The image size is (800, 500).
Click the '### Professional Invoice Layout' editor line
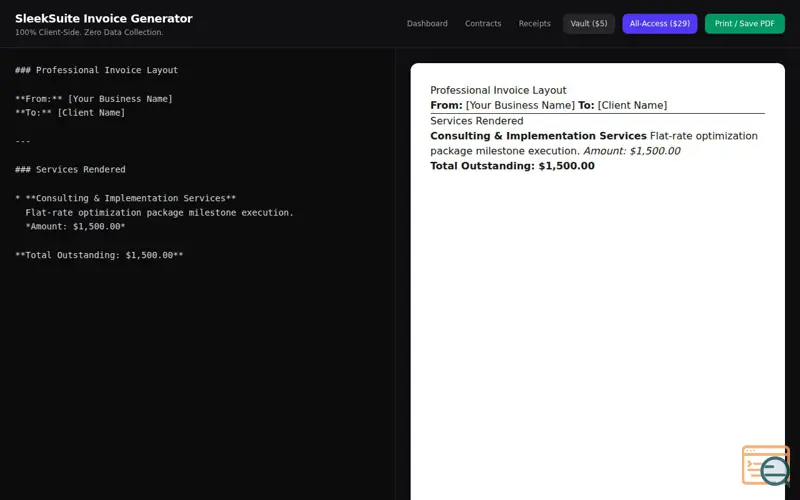coord(96,70)
